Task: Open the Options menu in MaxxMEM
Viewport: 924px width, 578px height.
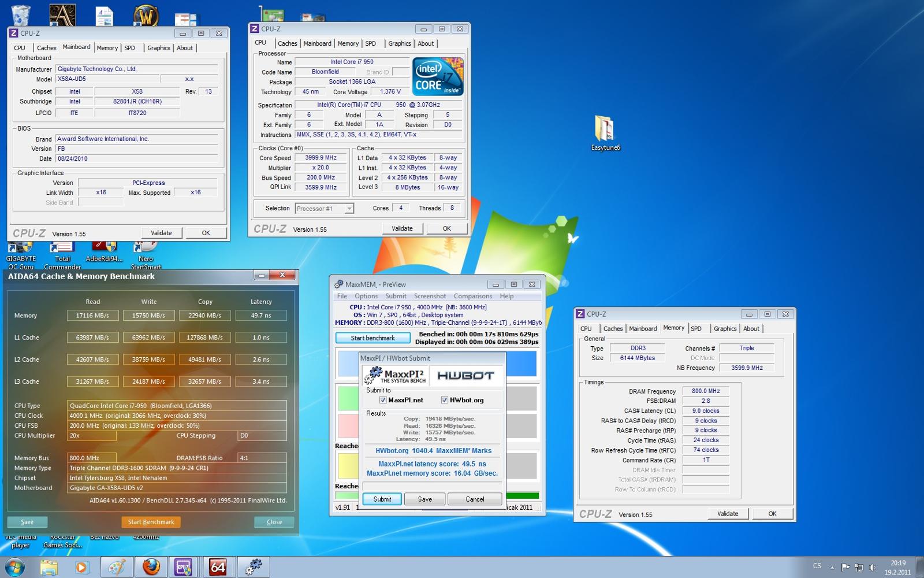Action: click(366, 296)
